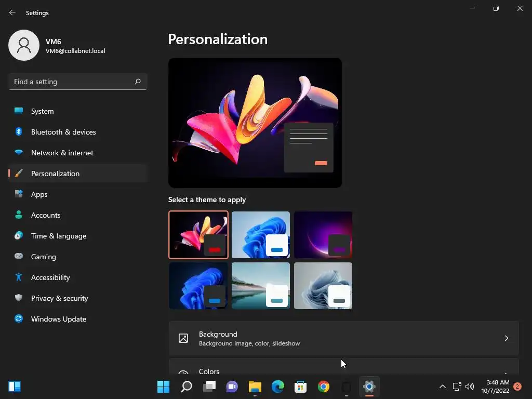Click the Accounts person icon
This screenshot has height=399, width=532.
pos(19,215)
